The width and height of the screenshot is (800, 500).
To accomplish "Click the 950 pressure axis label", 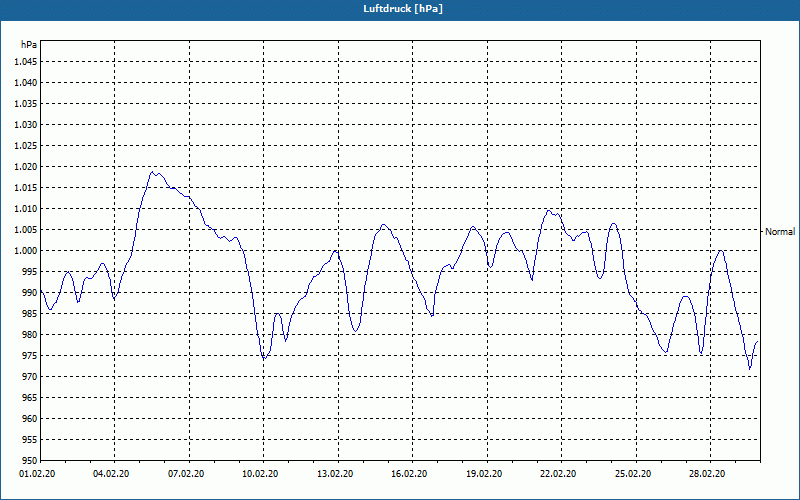I will 30,460.
